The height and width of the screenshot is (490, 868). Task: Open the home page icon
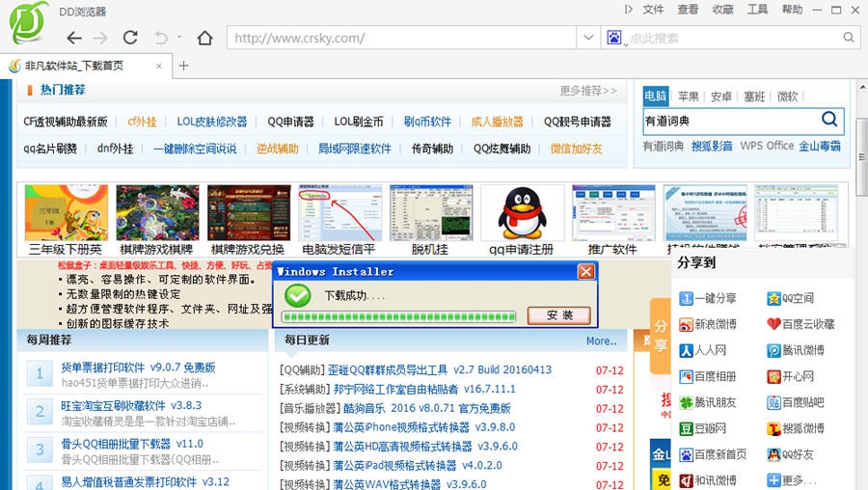click(204, 38)
